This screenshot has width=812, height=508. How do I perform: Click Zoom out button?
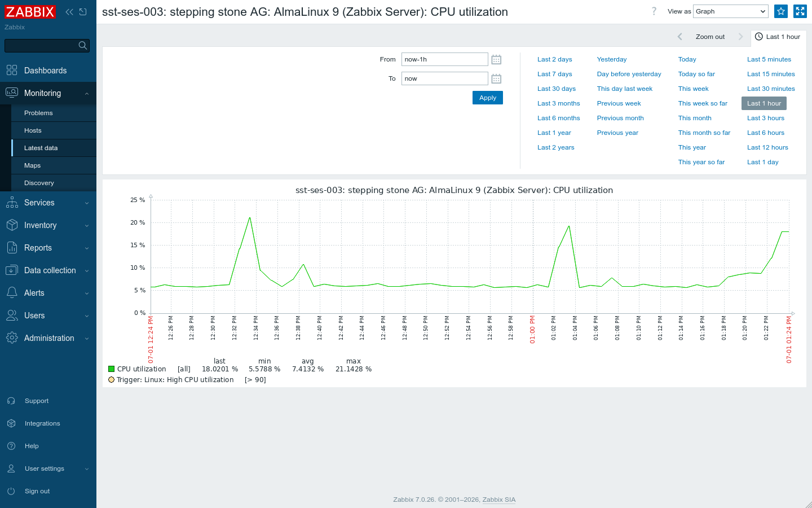tap(710, 37)
